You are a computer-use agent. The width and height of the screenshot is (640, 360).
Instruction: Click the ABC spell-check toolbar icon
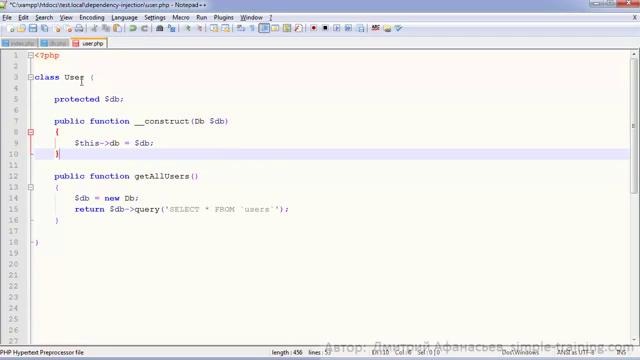[x=376, y=28]
